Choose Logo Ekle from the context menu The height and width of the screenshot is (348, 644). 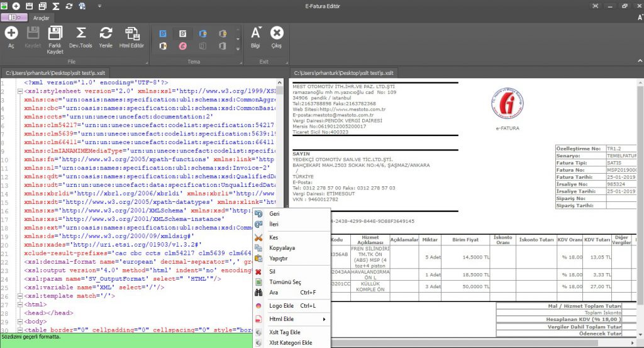(x=291, y=306)
